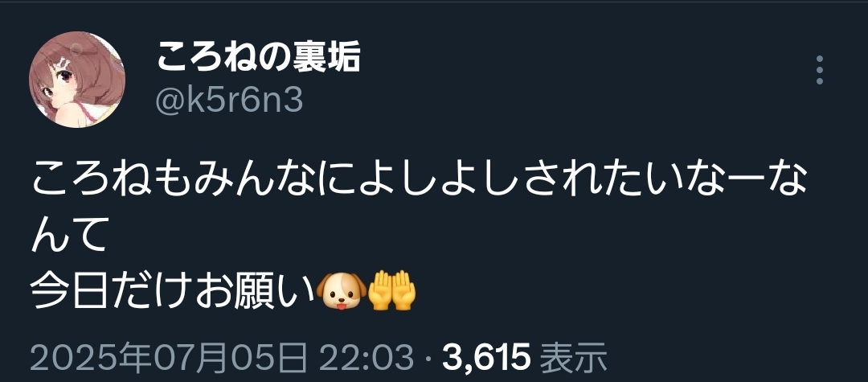868x382 pixels.
Task: Select the timestamp 2025年07月05日
Action: point(168,358)
